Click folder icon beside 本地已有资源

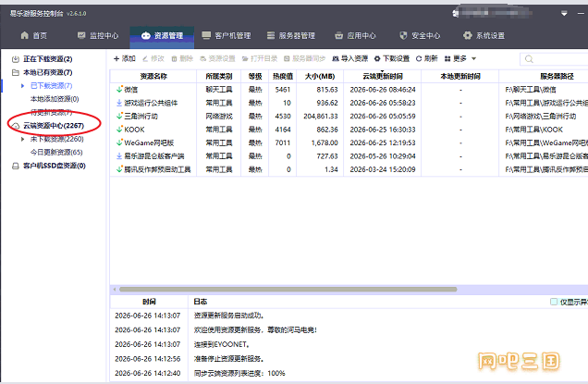16,72
